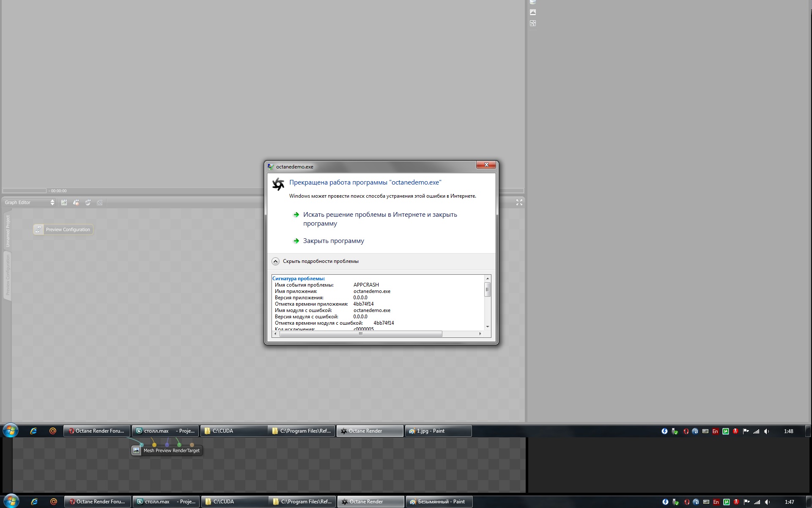Click the disabled striped toolbar icon
The height and width of the screenshot is (508, 812).
(99, 202)
